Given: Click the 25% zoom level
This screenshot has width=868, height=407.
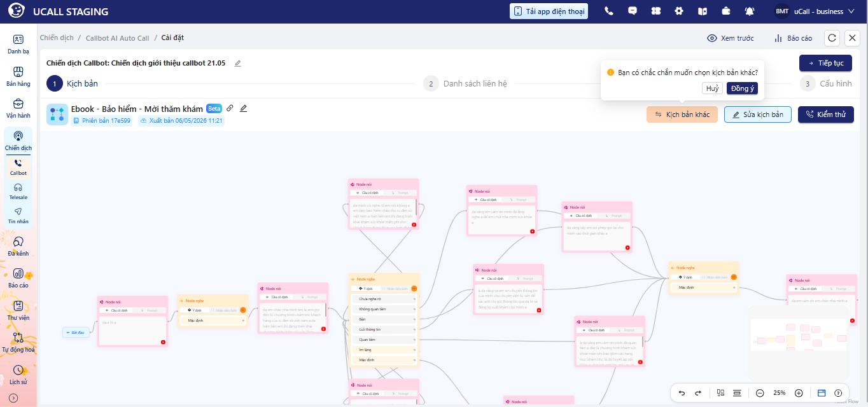Looking at the screenshot, I should click(780, 393).
